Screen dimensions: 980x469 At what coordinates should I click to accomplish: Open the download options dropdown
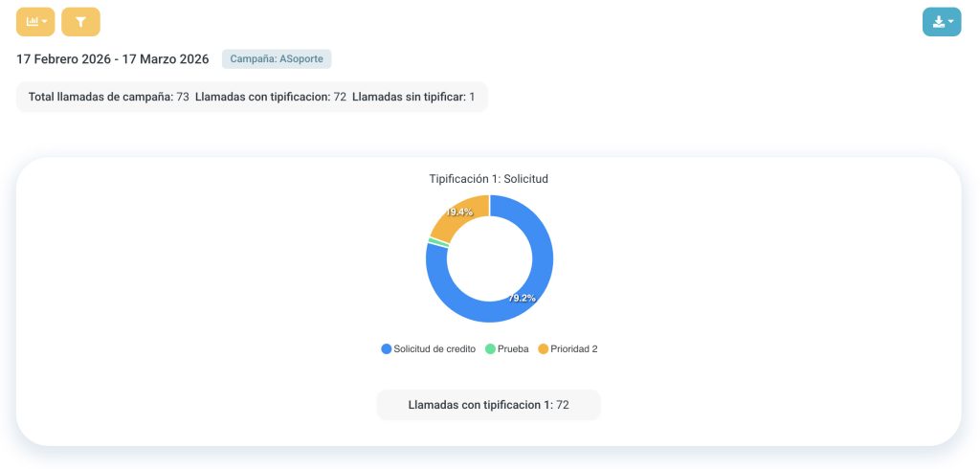click(941, 22)
